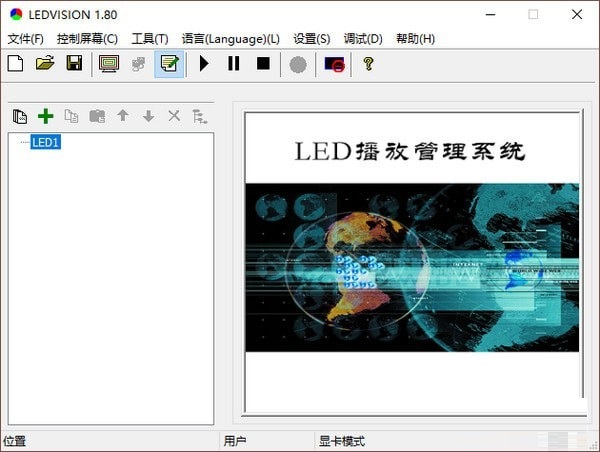Click the 位置 status bar field
The image size is (600, 452).
point(110,441)
